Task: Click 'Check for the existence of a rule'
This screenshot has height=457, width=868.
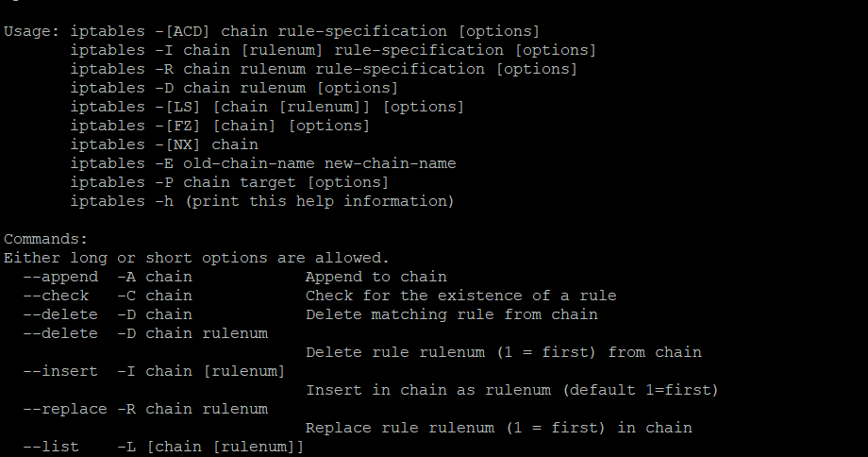Action: (x=460, y=296)
